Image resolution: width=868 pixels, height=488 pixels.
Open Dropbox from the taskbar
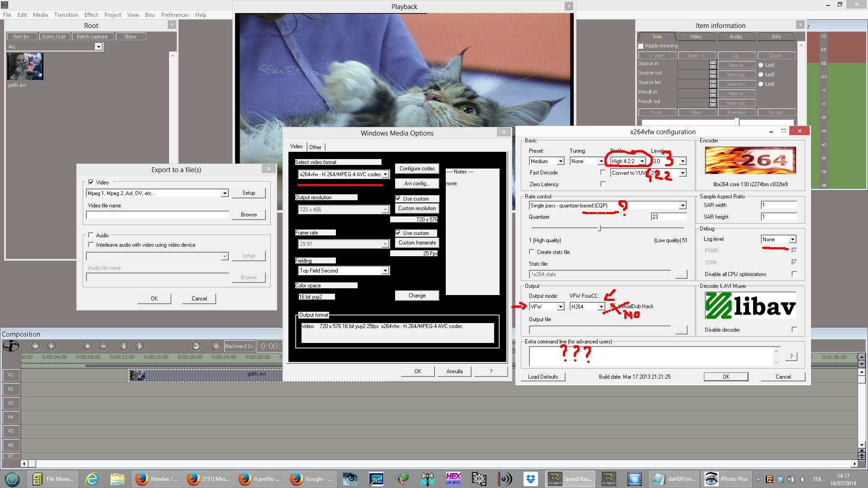click(530, 479)
